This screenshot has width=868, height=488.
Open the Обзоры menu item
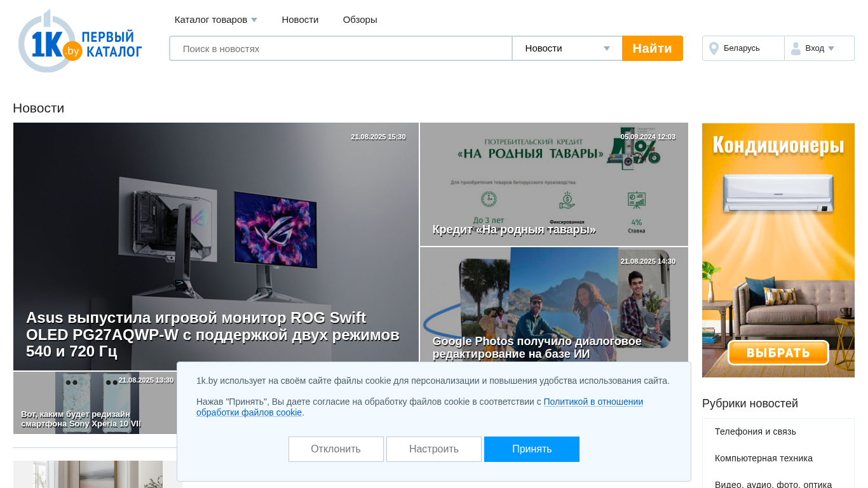pos(360,20)
